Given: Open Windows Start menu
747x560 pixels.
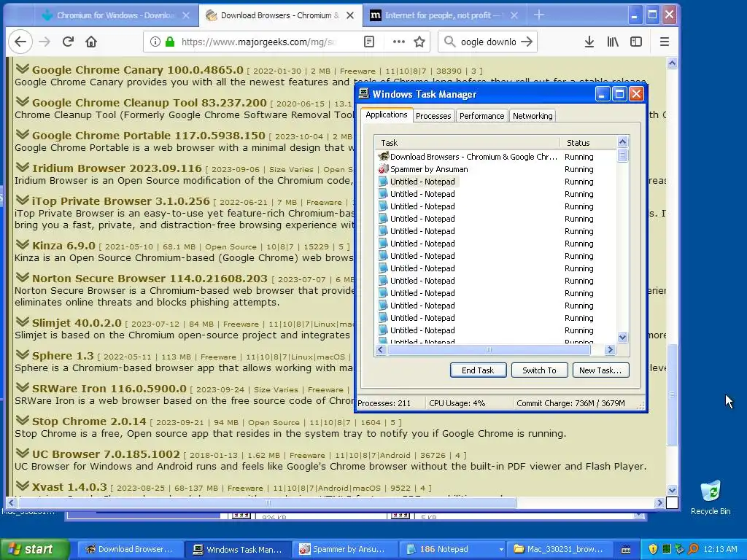Looking at the screenshot, I should tap(35, 549).
